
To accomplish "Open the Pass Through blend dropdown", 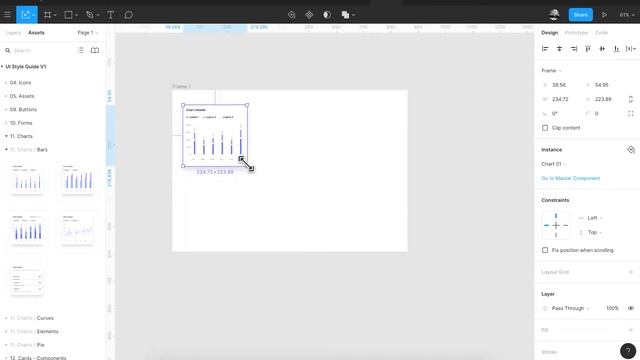I will click(570, 308).
